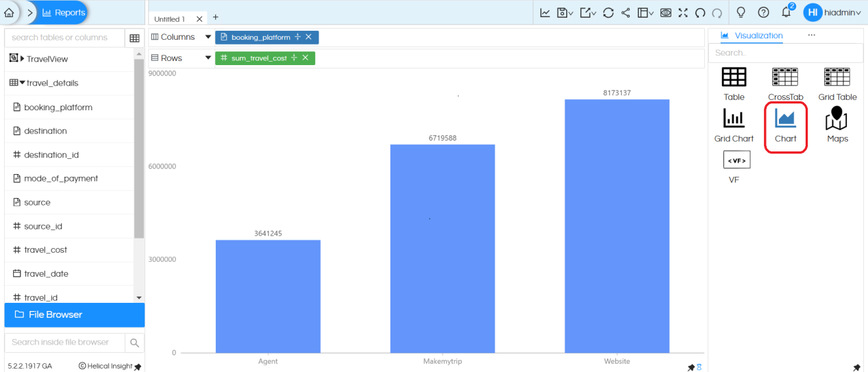Remove the sum_travel_cost pill with its X

click(x=306, y=58)
